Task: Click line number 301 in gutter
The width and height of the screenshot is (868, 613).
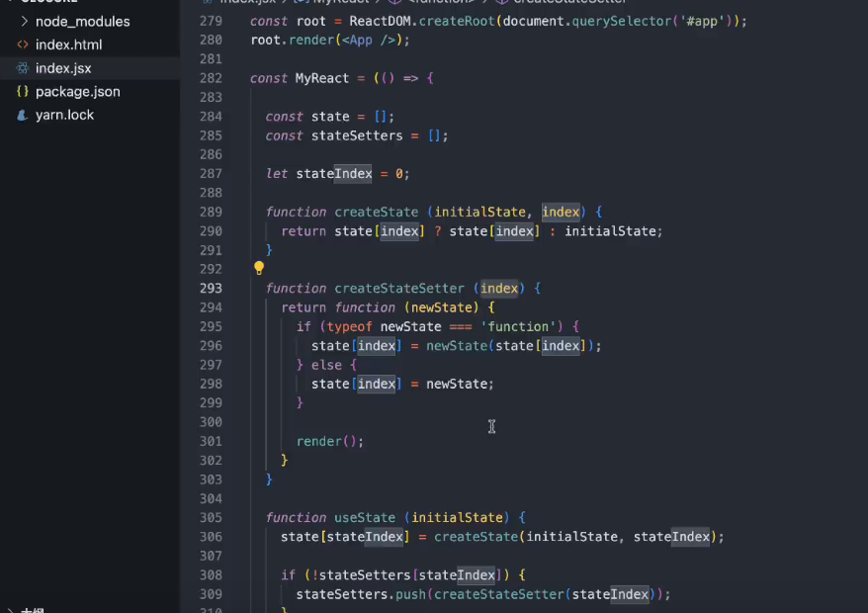Action: click(x=211, y=441)
